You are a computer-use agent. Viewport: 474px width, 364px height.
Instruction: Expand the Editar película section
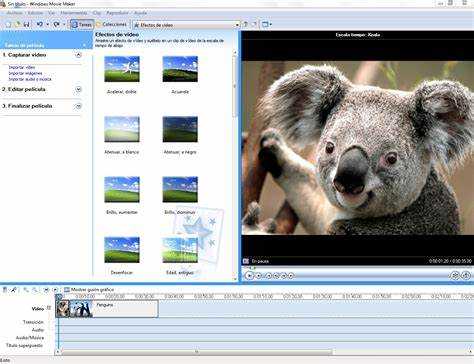[x=78, y=89]
